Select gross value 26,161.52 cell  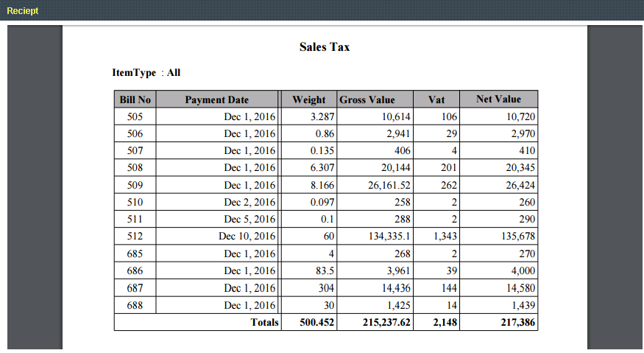click(x=389, y=185)
